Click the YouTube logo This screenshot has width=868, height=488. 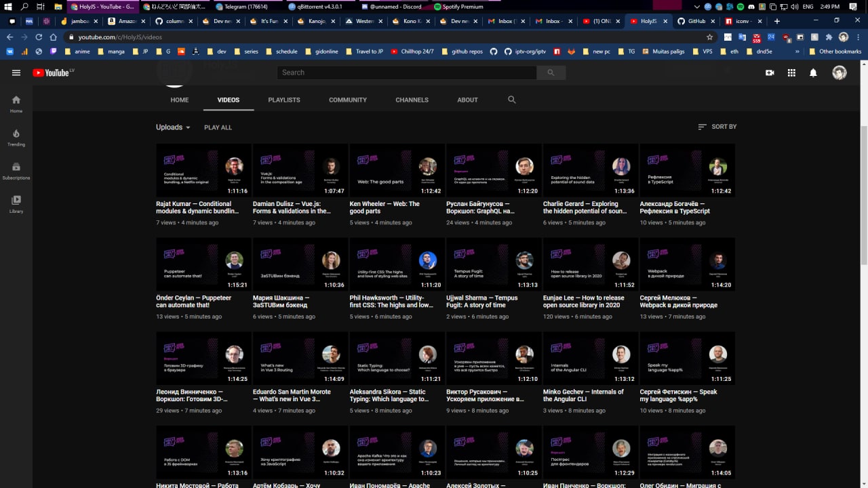[53, 73]
